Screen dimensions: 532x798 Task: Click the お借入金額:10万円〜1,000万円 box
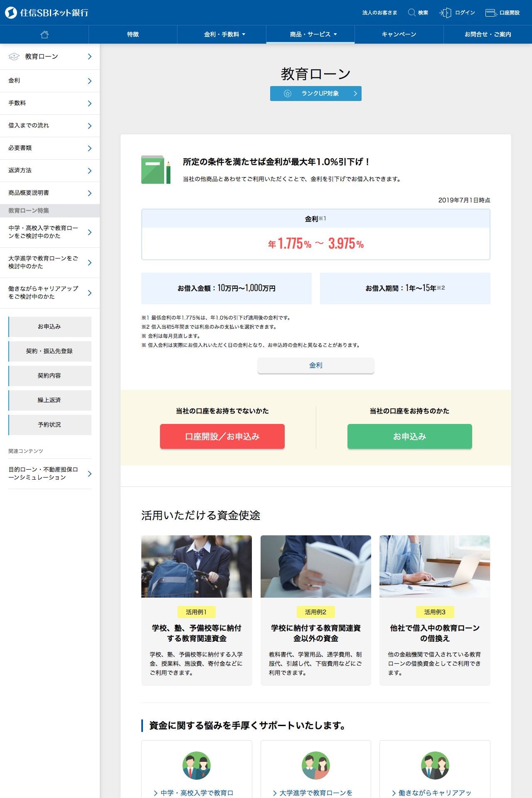pyautogui.click(x=227, y=288)
